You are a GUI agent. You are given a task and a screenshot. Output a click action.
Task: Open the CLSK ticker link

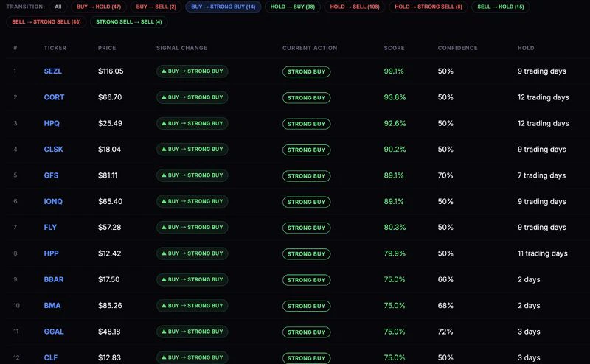point(53,150)
